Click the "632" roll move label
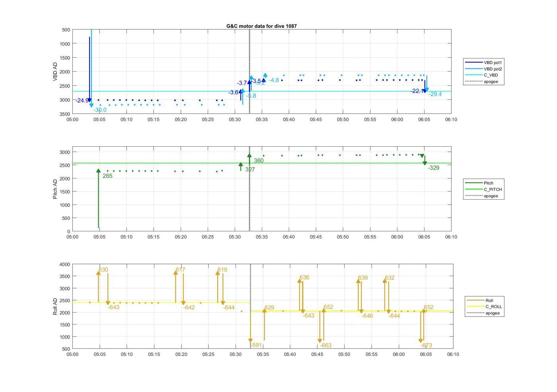 coord(390,278)
